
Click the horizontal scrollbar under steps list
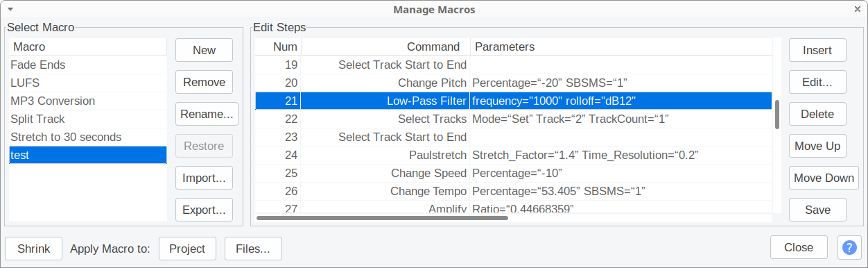coord(382,218)
